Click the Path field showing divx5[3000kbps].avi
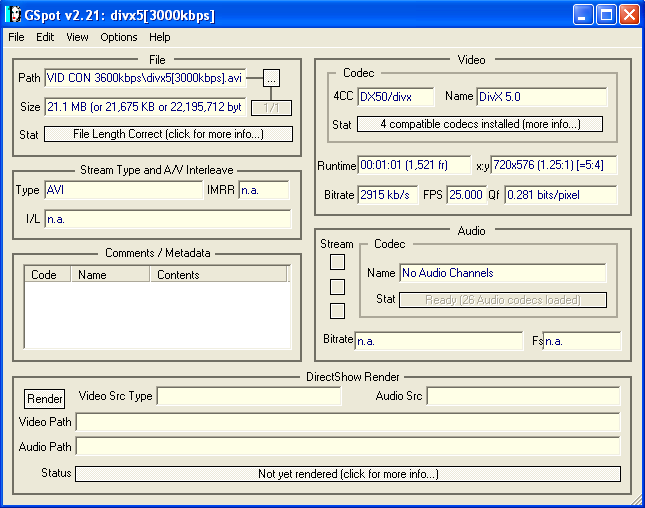 point(145,78)
